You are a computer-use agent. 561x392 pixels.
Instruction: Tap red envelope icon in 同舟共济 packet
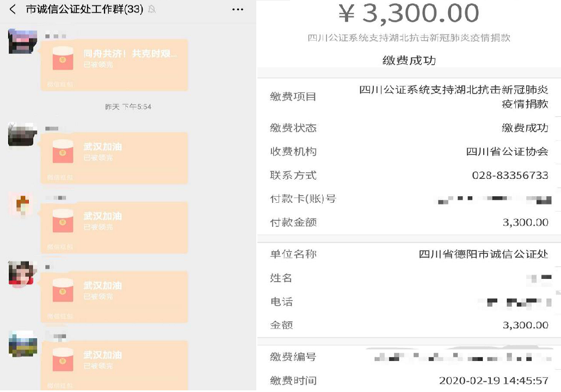[x=63, y=59]
